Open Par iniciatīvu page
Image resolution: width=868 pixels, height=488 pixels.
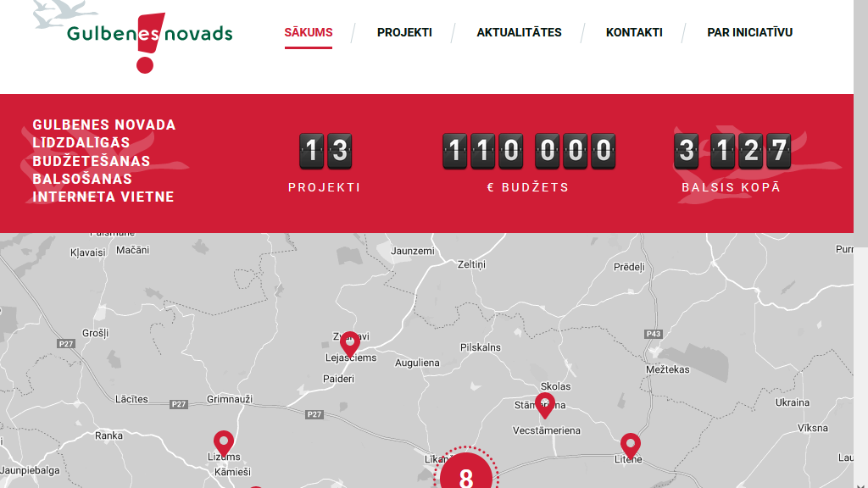[x=749, y=33]
